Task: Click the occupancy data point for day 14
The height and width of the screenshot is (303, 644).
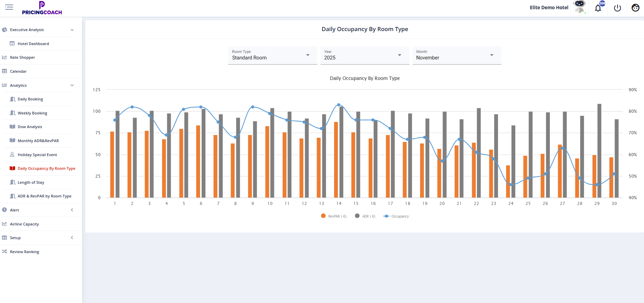Action: (x=339, y=105)
